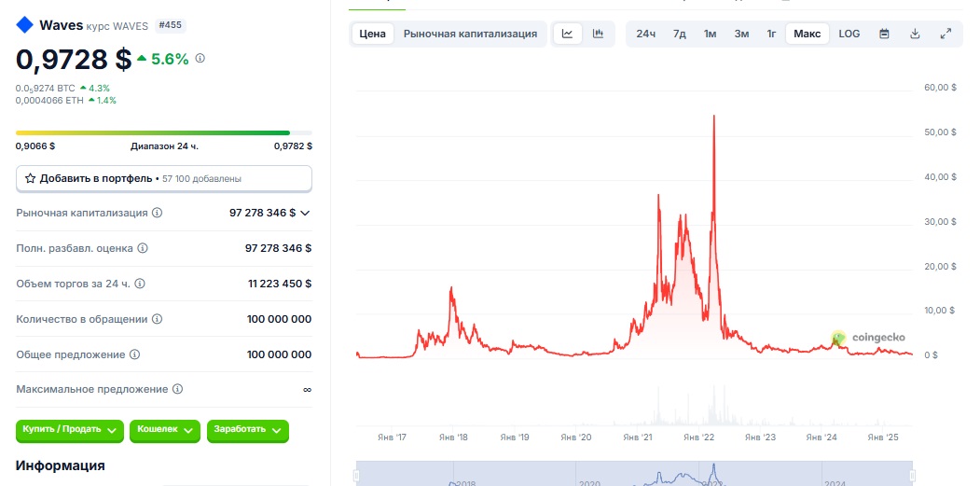Viewport: 980px width, 486px height.
Task: Switch to candlestick chart view icon
Action: [x=598, y=34]
